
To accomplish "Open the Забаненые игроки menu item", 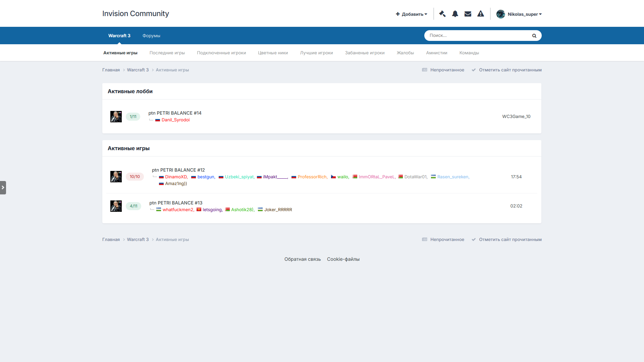I will (365, 53).
